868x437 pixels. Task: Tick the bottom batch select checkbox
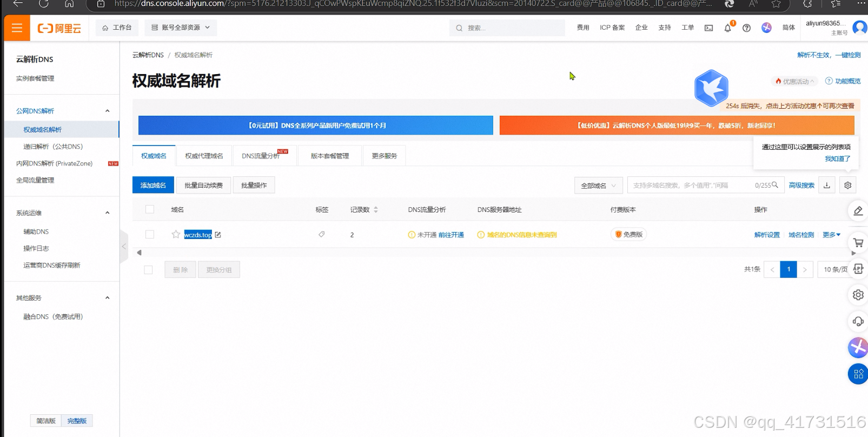point(148,270)
